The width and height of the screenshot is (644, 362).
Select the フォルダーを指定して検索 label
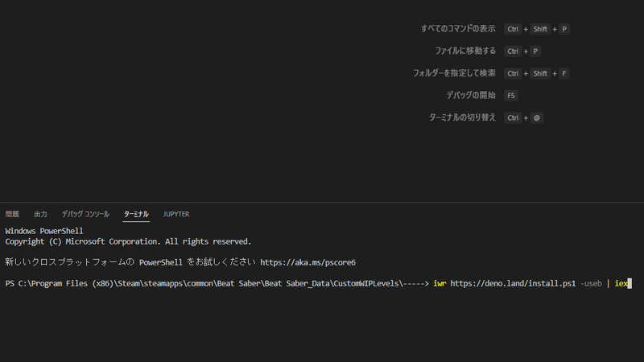coord(454,73)
